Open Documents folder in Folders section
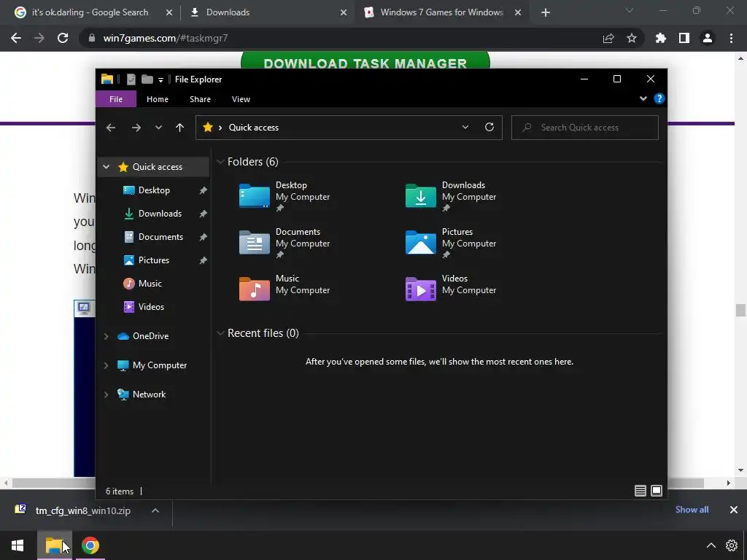 [x=285, y=243]
